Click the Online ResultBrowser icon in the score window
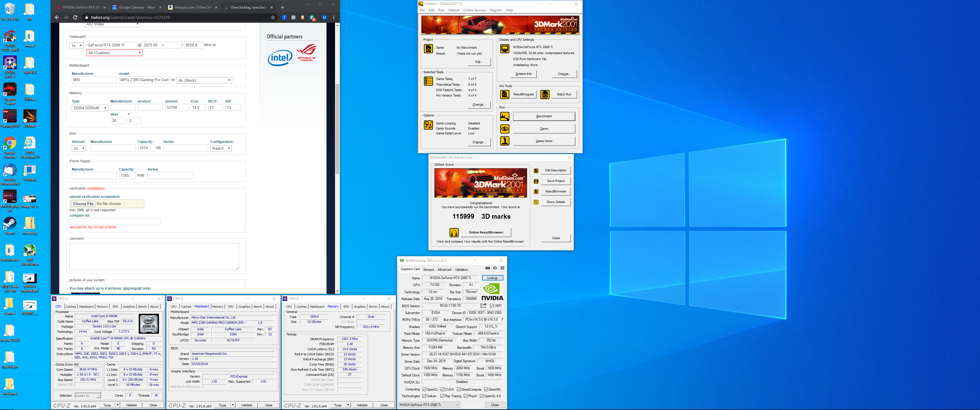Viewport: 980px width, 410px height. [x=454, y=232]
